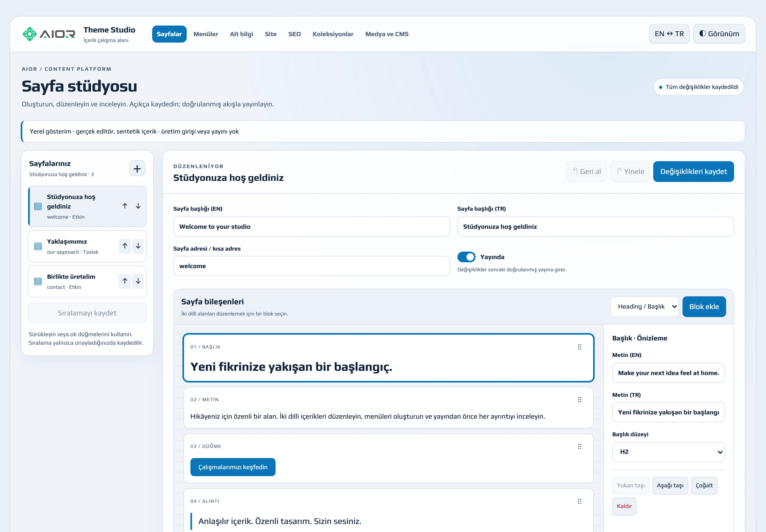Open Medya ve CMS tab
This screenshot has height=532, width=766.
point(387,34)
